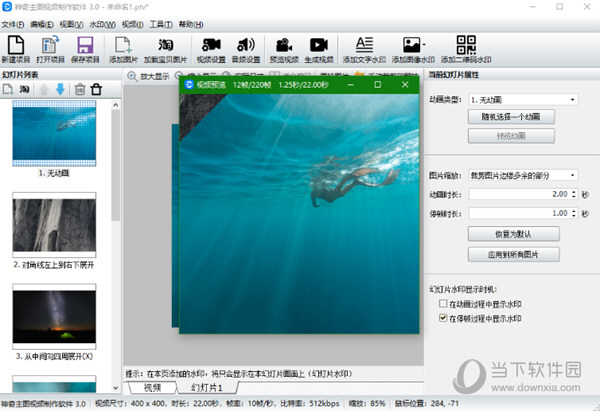
Task: Delete selected slide with gray trash icon
Action: (80, 90)
